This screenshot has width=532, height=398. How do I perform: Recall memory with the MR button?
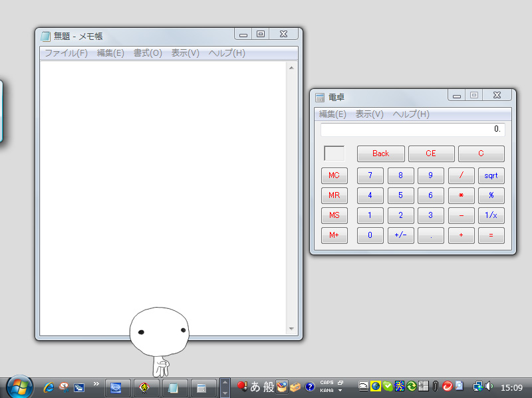click(334, 195)
